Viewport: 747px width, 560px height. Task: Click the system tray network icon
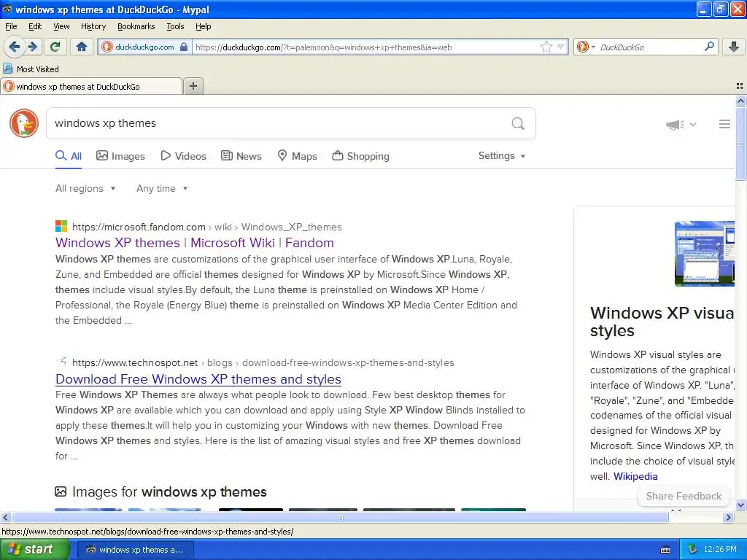(693, 550)
